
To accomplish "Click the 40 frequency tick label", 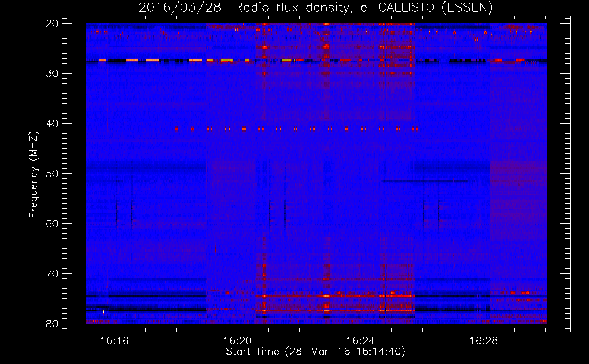I will [x=52, y=124].
